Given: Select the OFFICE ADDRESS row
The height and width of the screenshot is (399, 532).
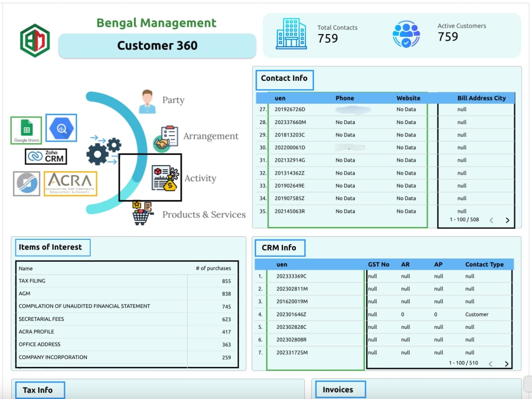Looking at the screenshot, I should tap(127, 344).
